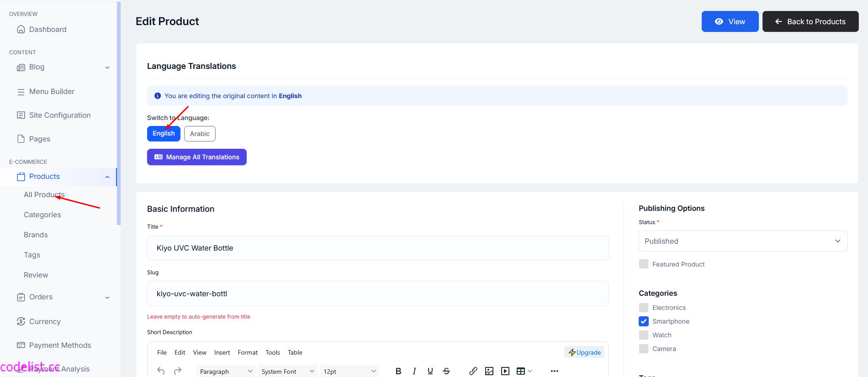Click Manage All Translations button
This screenshot has width=868, height=377.
(197, 157)
